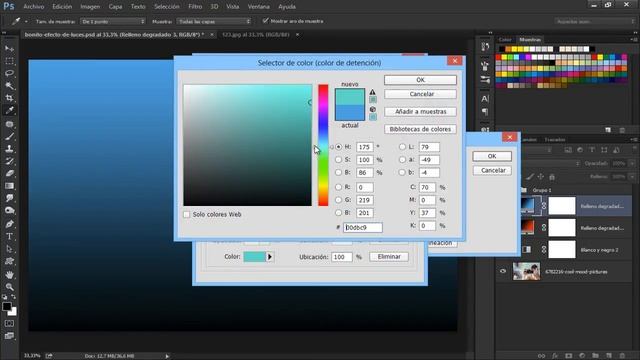The image size is (640, 360).
Task: Select the Type tool
Action: click(9, 236)
